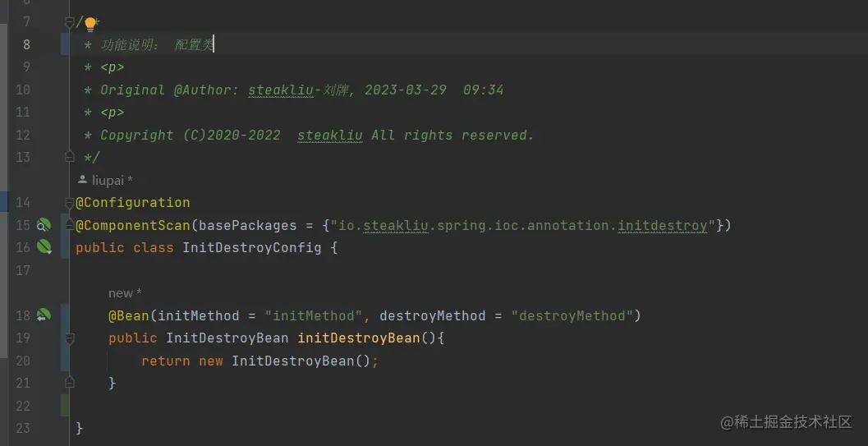Screen dimensions: 868x446
Task: Click the 'liupai *' author inlay hint
Action: point(106,181)
